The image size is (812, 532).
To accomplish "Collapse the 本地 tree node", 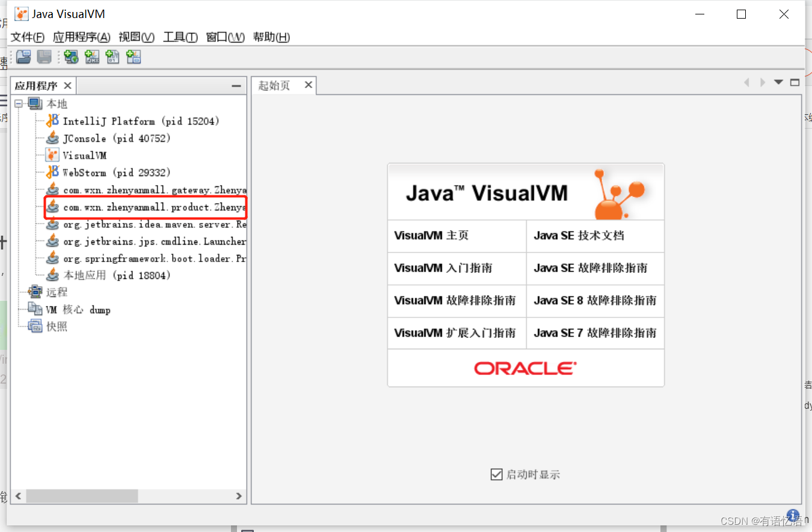I will click(x=19, y=104).
